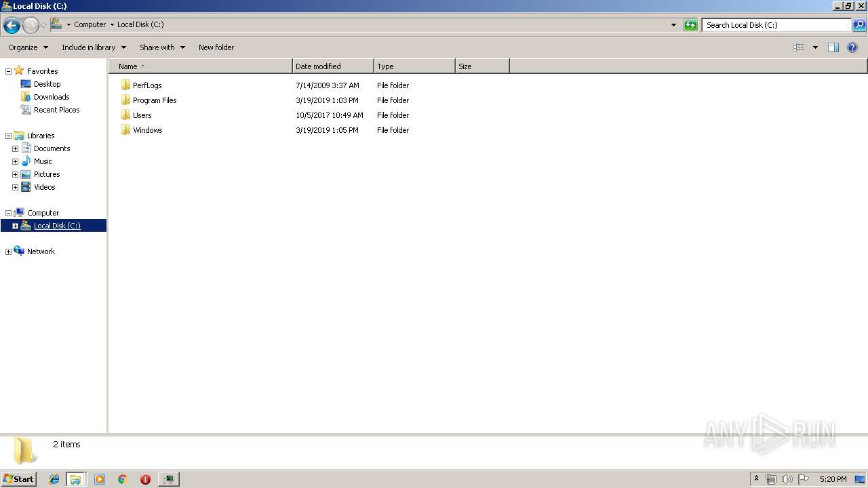Image resolution: width=868 pixels, height=488 pixels.
Task: Select Local Disk (C:) in tree
Action: (x=57, y=226)
